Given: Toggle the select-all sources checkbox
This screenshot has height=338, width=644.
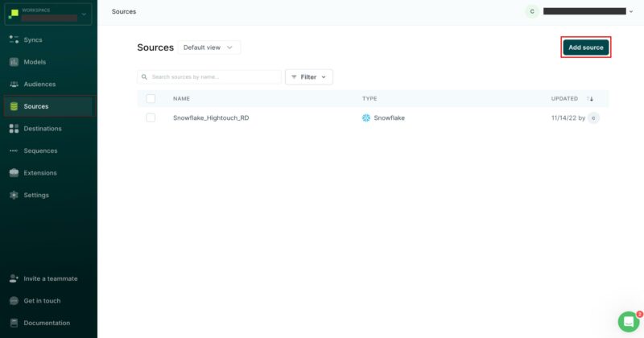Looking at the screenshot, I should [151, 98].
